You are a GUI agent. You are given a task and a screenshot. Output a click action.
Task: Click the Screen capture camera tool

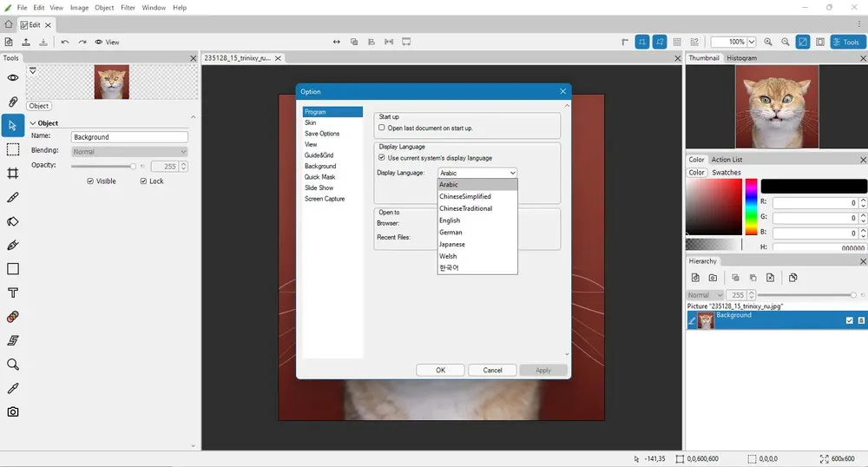coord(13,411)
